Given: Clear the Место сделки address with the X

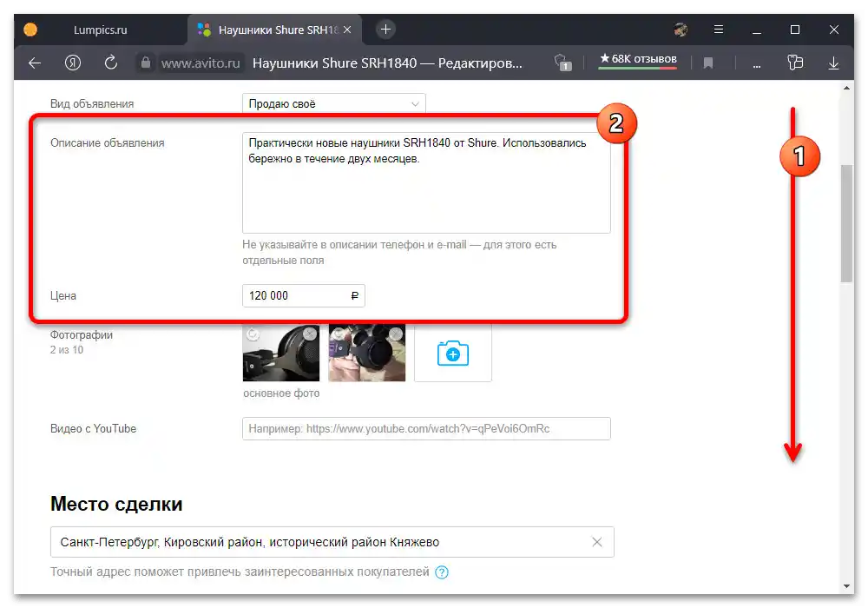Looking at the screenshot, I should point(597,542).
